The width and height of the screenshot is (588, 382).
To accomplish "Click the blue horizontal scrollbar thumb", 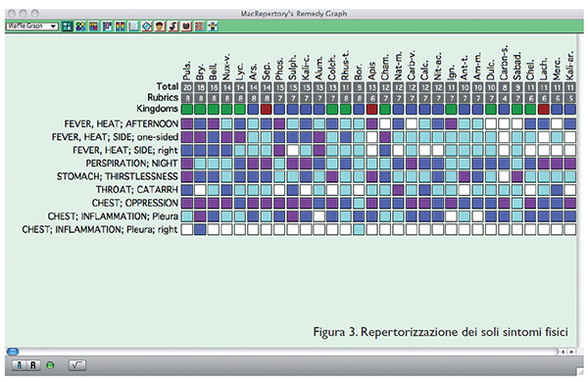I will pyautogui.click(x=13, y=352).
